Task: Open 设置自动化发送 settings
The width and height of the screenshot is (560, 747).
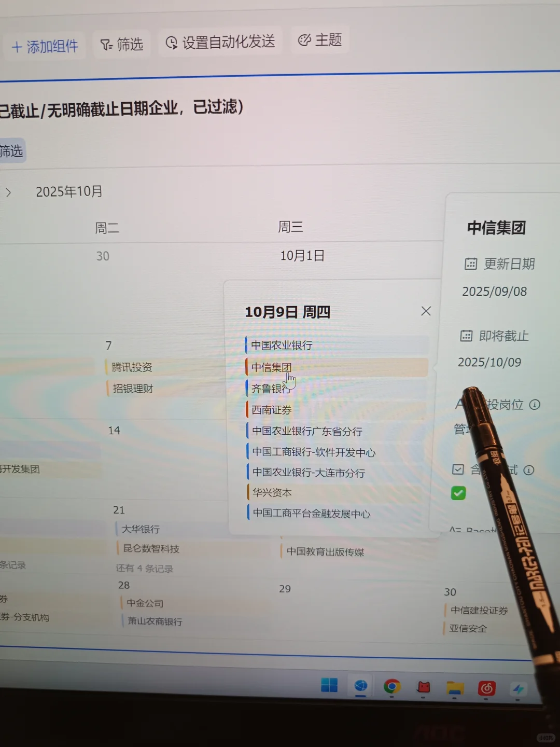Action: coord(220,42)
